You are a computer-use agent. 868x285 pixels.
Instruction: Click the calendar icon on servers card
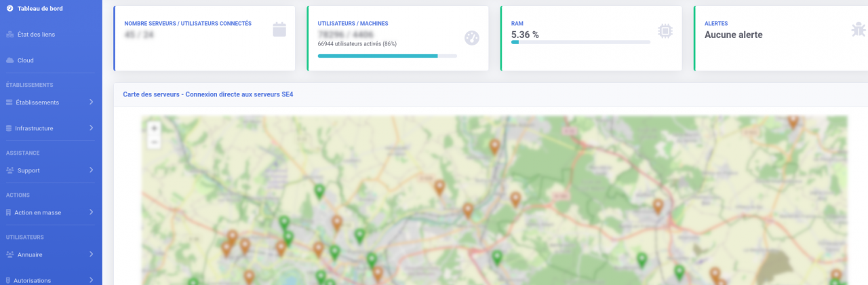279,29
